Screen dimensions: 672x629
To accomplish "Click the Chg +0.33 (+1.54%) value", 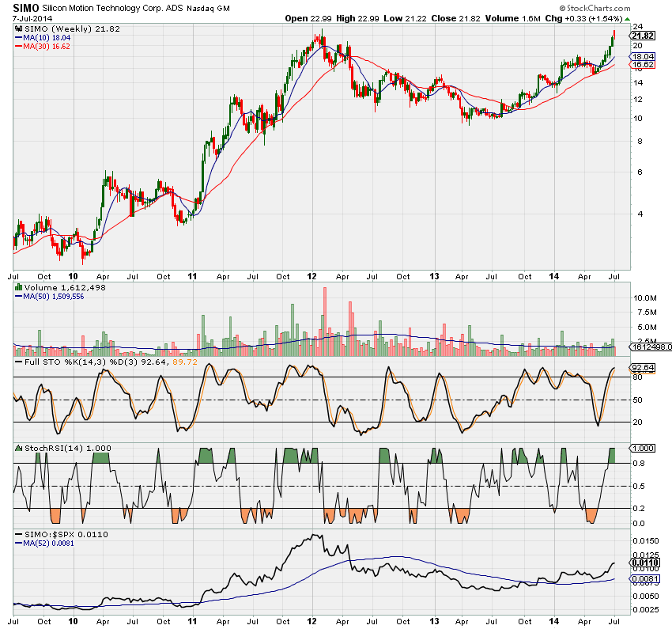I will [583, 18].
